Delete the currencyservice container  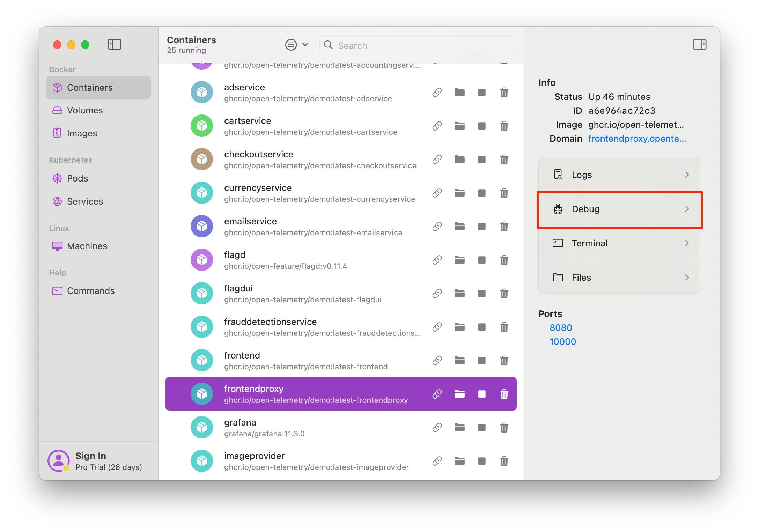[504, 193]
